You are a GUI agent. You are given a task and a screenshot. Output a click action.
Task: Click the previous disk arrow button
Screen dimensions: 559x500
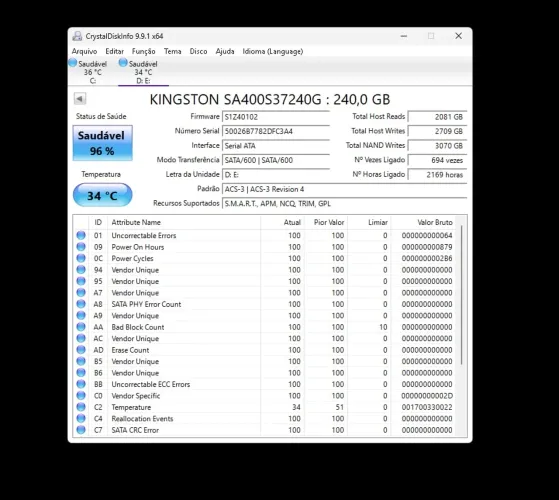(x=80, y=99)
